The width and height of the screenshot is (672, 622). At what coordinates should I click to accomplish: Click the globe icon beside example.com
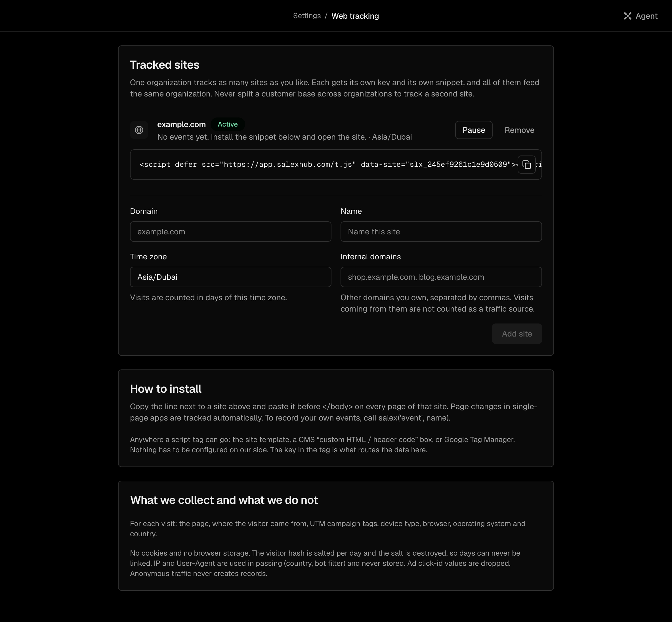(x=139, y=130)
